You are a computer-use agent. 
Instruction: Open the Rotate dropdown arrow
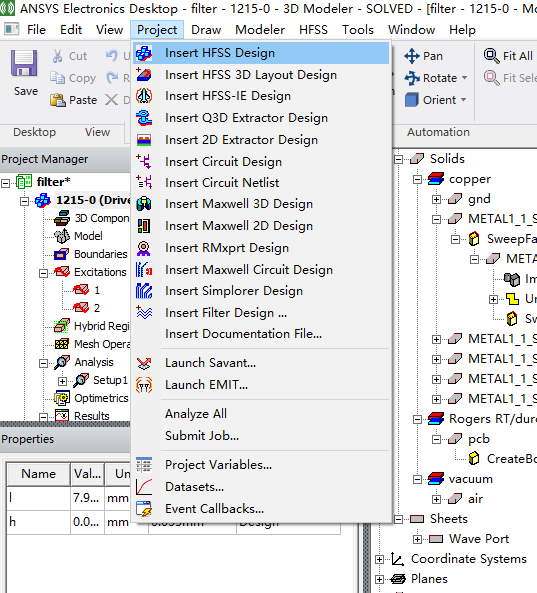tap(464, 78)
